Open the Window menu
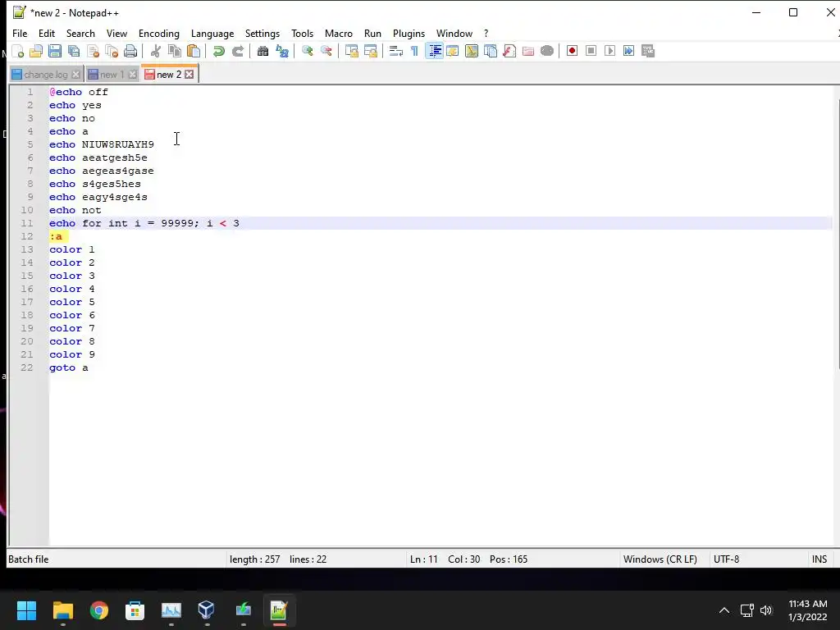The width and height of the screenshot is (840, 630). point(454,33)
